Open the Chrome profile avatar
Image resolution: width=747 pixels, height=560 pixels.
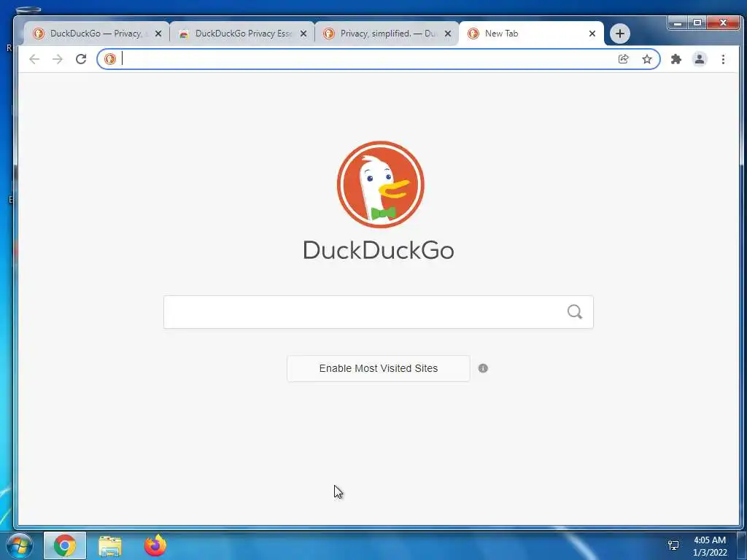700,59
